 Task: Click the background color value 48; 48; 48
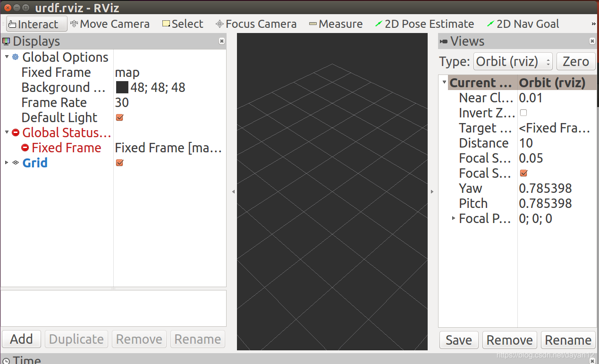tap(158, 87)
